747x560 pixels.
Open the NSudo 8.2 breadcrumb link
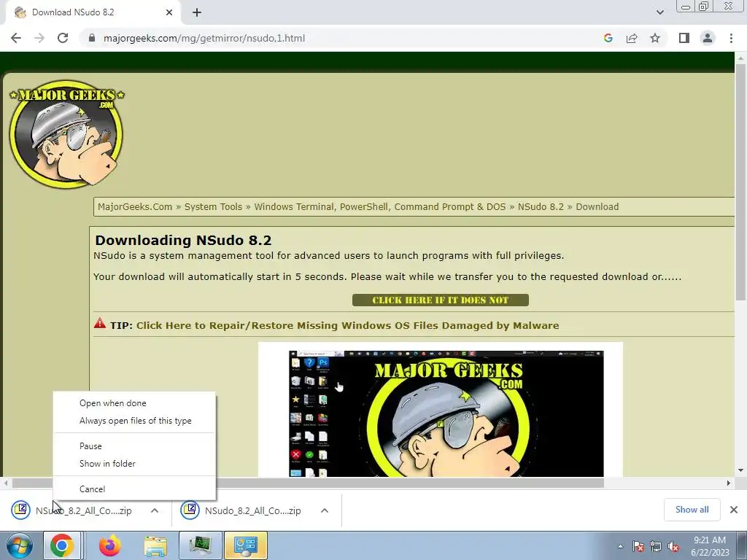point(541,206)
